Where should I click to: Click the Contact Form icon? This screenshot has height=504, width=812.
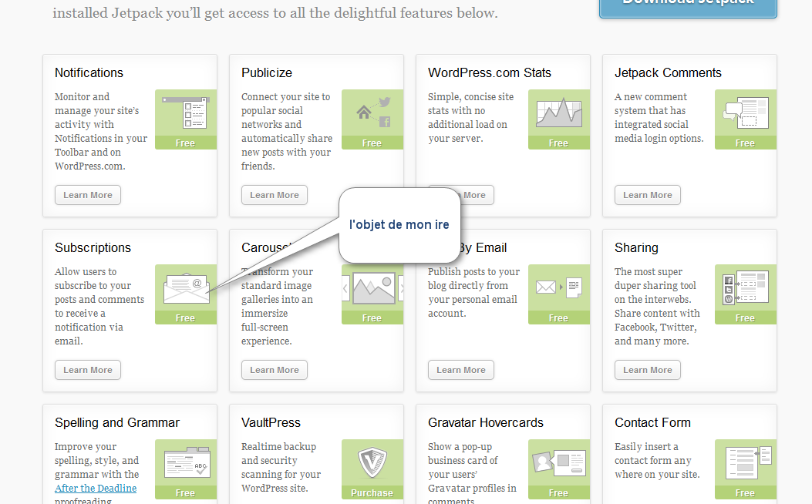pos(748,462)
